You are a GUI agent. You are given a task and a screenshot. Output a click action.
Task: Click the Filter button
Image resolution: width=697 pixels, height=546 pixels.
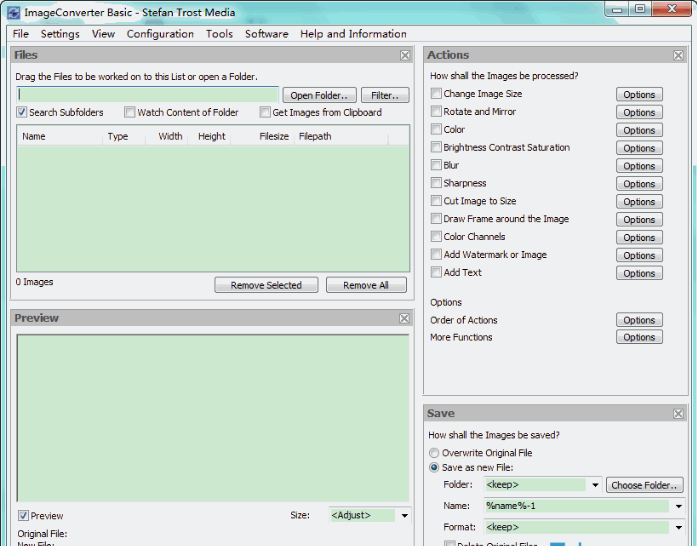coord(385,95)
